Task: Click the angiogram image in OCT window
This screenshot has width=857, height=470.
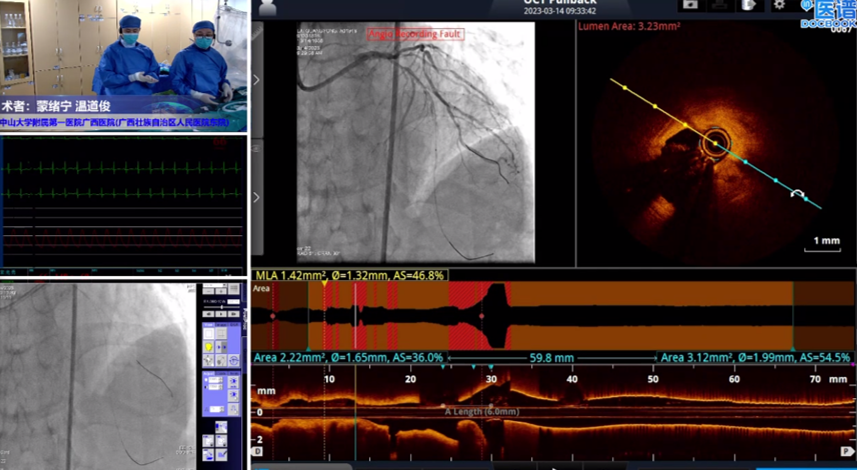Action: pyautogui.click(x=416, y=142)
